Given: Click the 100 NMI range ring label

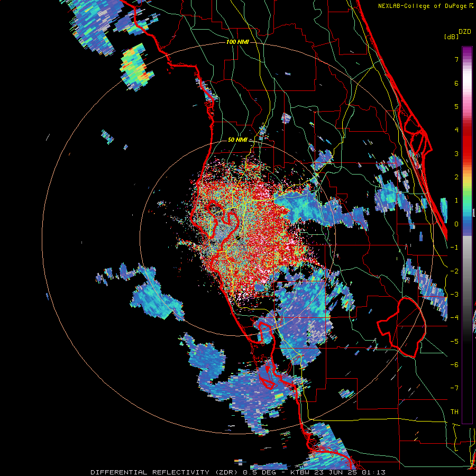Looking at the screenshot, I should click(237, 42).
